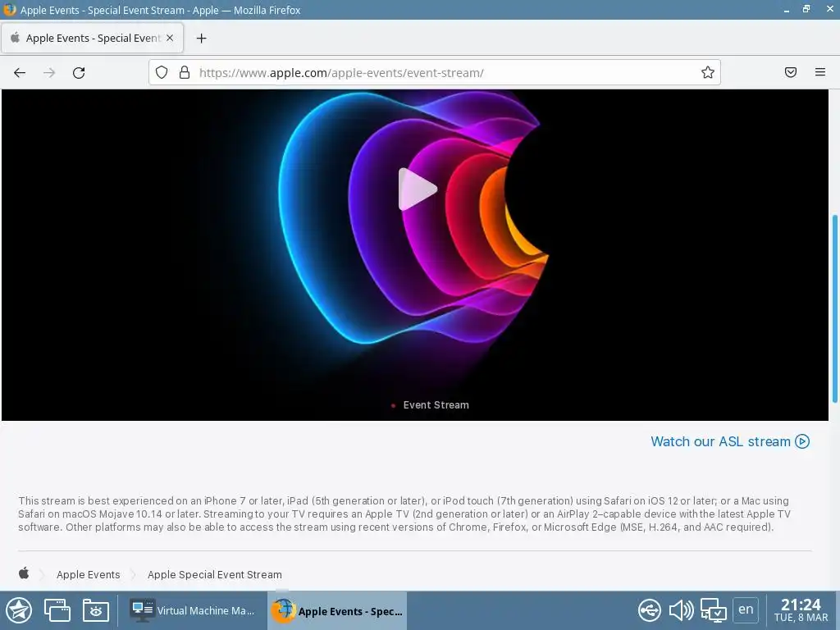
Task: Click the network connection tray icon
Action: tap(714, 610)
